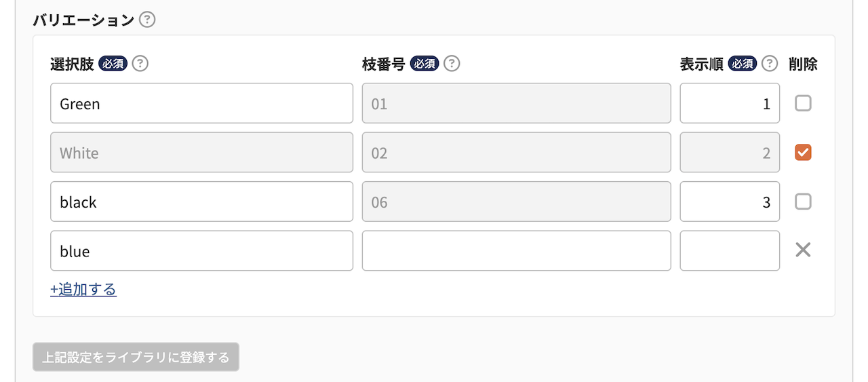Click empty 枝番号 field in blue row
Screen dimensions: 868x382
[517, 250]
